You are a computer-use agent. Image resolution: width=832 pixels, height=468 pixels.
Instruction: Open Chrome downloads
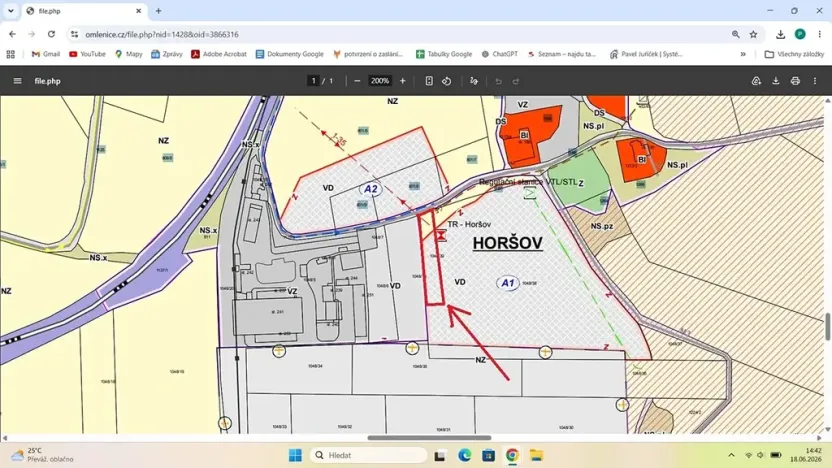click(x=780, y=34)
